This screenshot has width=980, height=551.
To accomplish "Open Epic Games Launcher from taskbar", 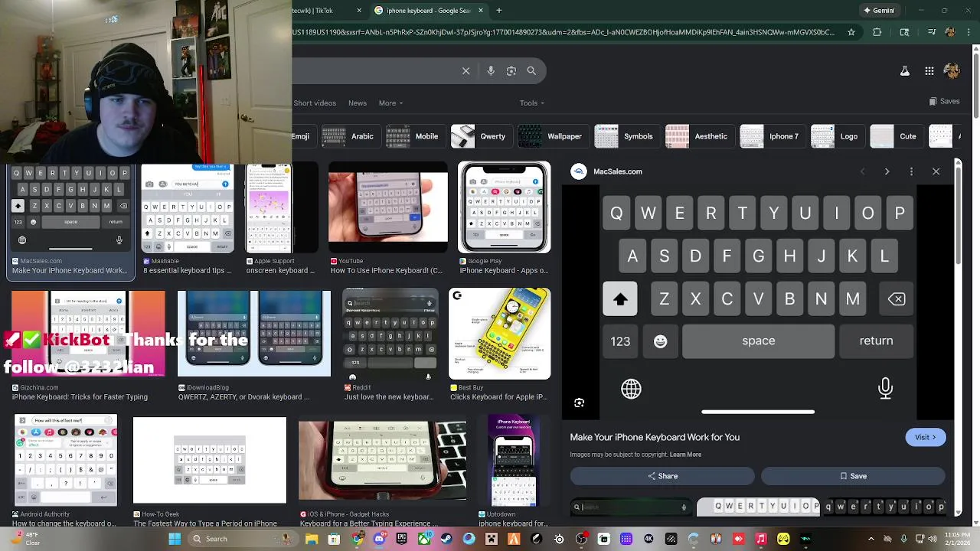I will [x=401, y=539].
